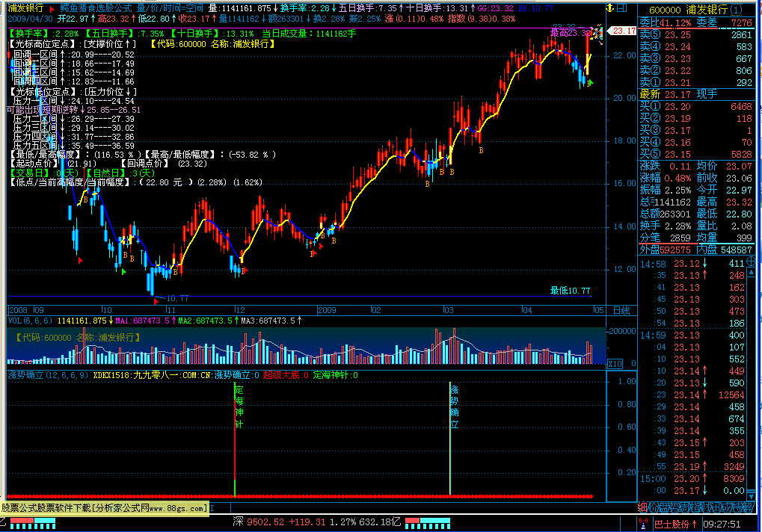The width and height of the screenshot is (762, 532).
Task: Select the 涨势确立 signal line in indicator pane
Action: (450, 439)
